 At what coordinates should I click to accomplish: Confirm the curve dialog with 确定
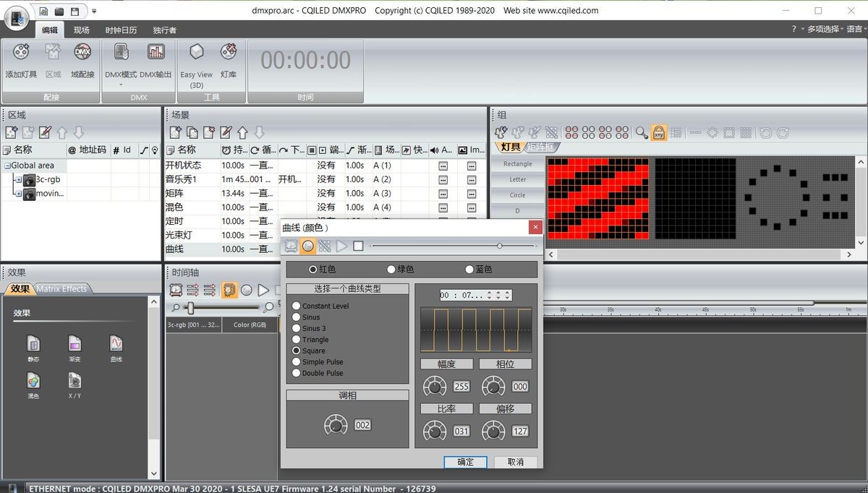click(x=465, y=462)
